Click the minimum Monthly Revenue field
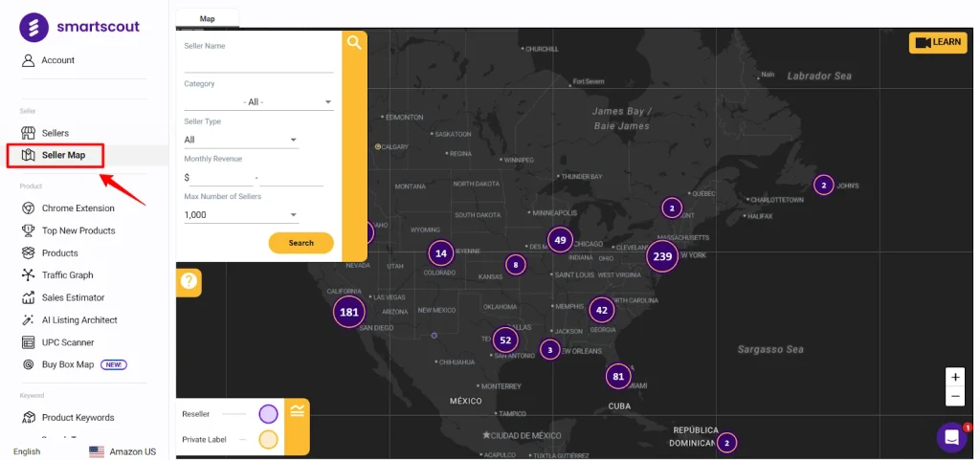The width and height of the screenshot is (980, 460). tap(222, 178)
